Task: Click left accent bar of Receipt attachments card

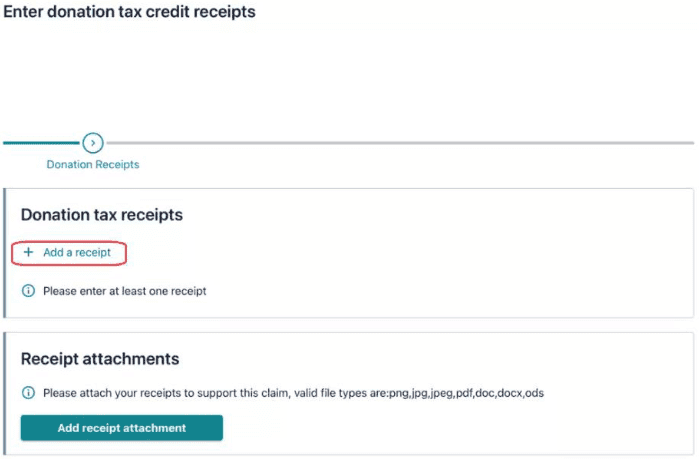Action: click(5, 394)
